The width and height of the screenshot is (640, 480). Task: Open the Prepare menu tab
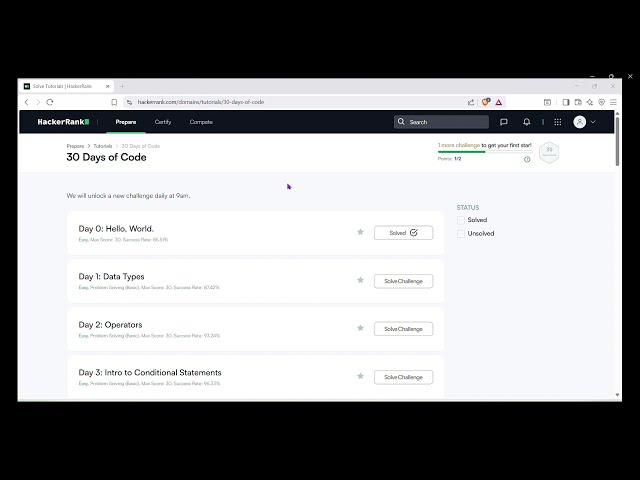click(x=126, y=122)
